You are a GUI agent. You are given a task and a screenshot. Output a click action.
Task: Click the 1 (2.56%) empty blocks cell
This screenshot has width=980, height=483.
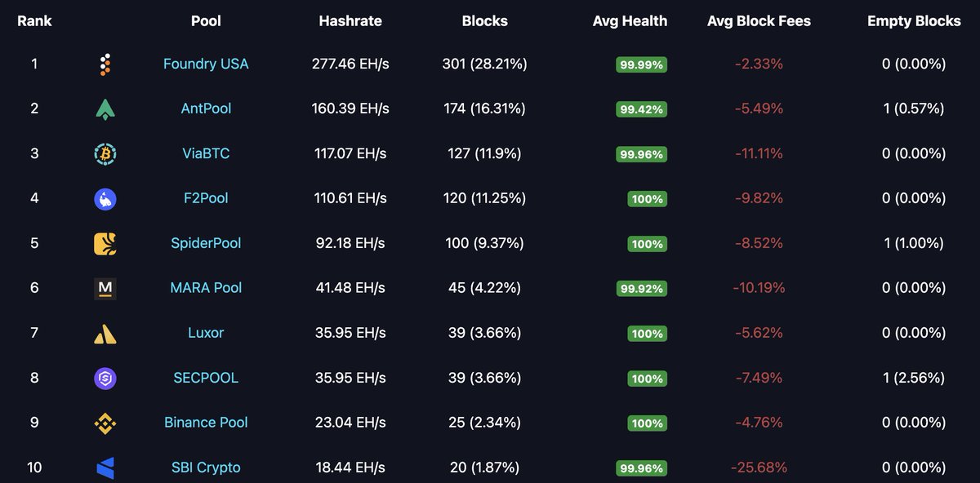pos(914,378)
